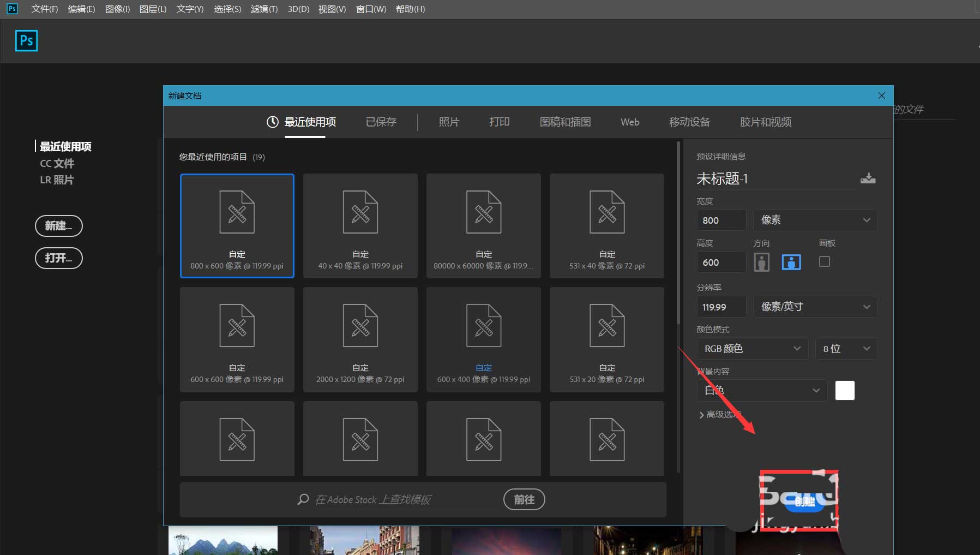Close the 新建文档 dialog
Viewport: 980px width, 555px height.
coord(882,96)
